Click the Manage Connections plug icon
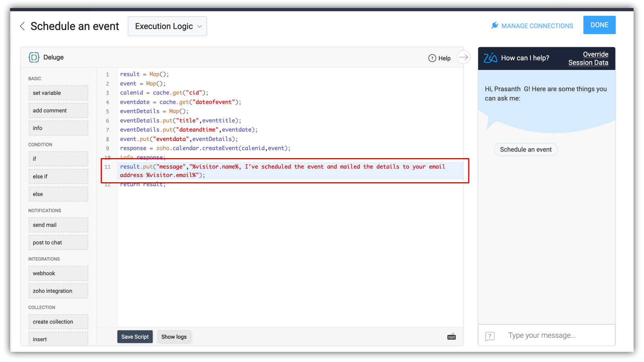This screenshot has height=362, width=644. (495, 25)
